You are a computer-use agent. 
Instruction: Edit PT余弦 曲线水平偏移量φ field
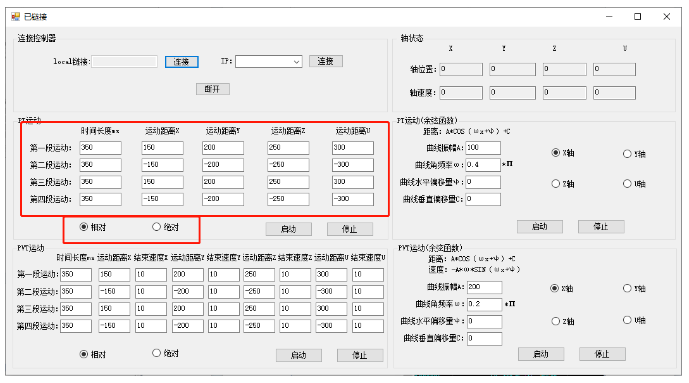pos(483,182)
